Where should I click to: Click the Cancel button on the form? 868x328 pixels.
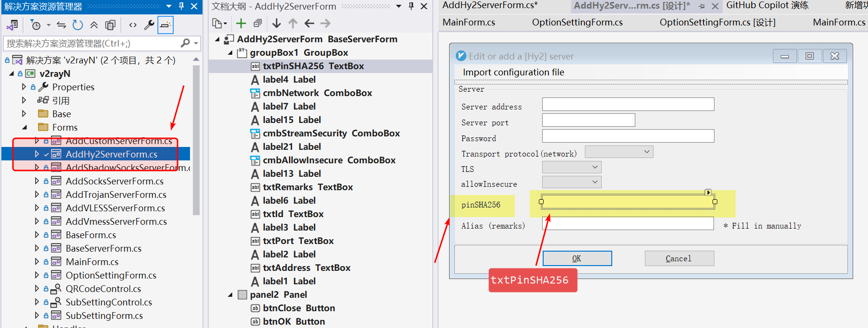tap(679, 258)
